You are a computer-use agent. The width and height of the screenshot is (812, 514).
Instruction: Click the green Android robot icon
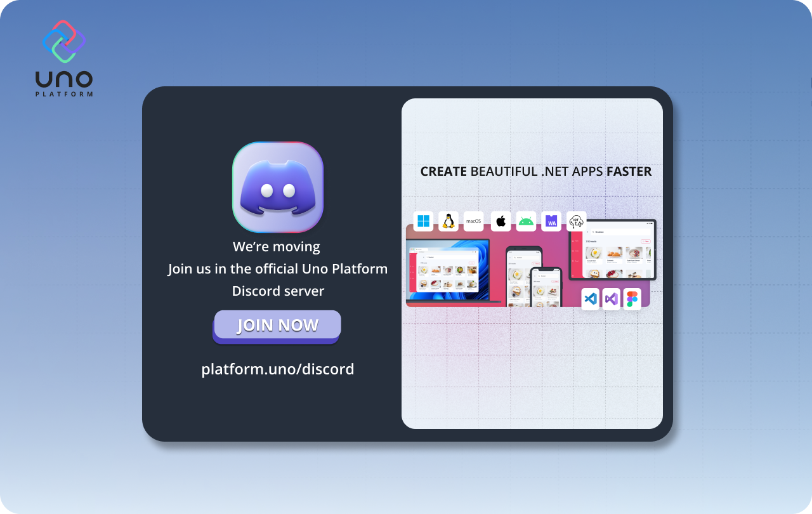point(526,221)
